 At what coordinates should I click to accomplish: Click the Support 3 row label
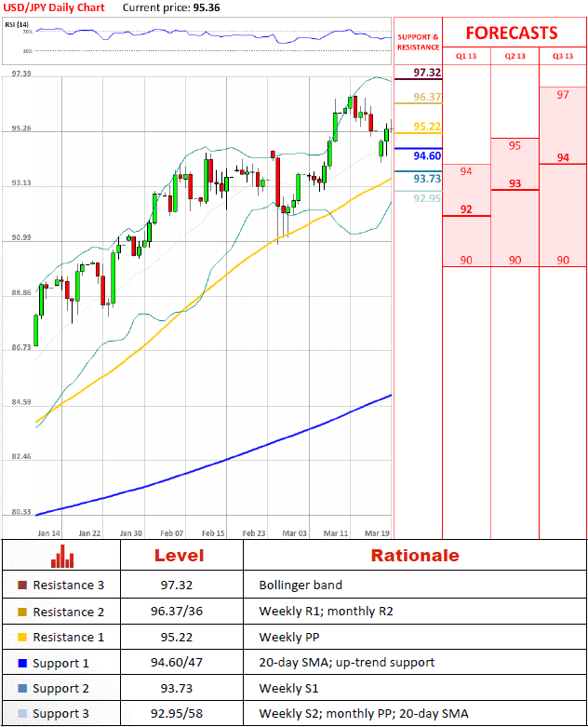(60, 714)
